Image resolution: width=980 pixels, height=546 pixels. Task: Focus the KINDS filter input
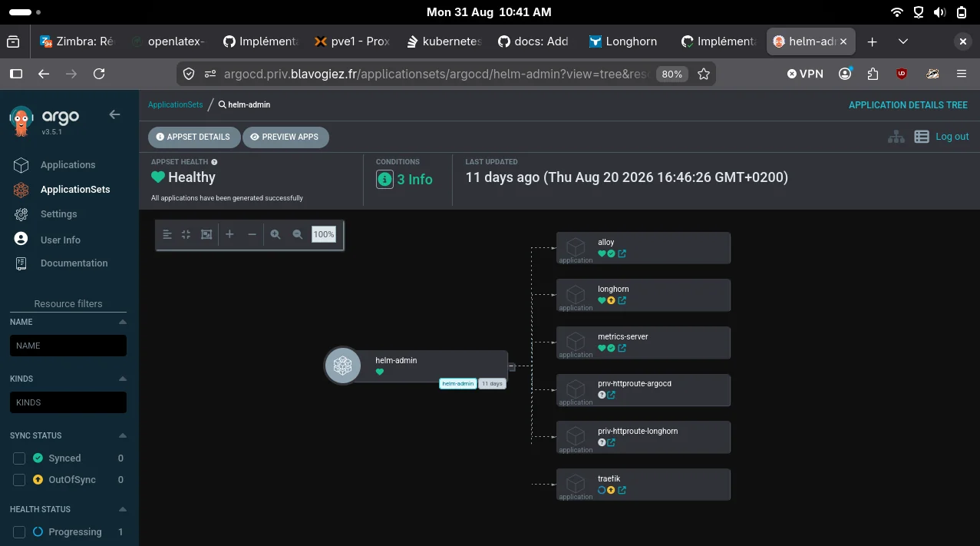68,402
